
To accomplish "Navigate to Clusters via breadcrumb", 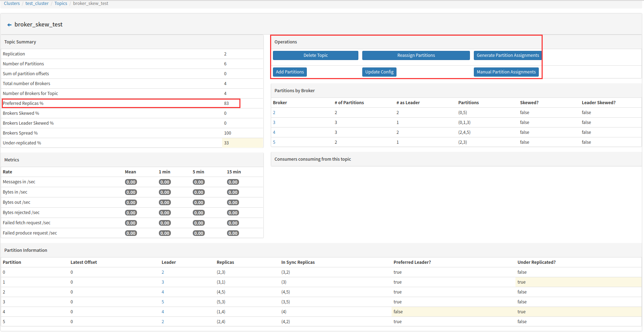I will (12, 3).
